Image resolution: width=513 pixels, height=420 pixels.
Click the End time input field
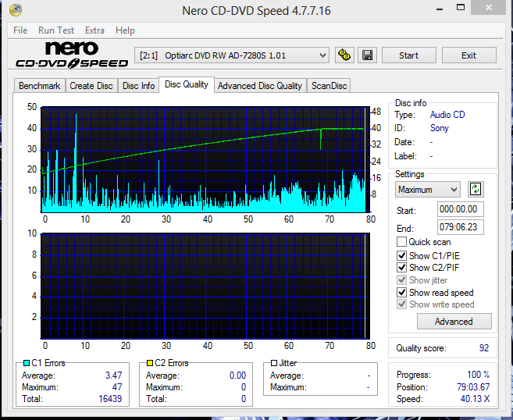[461, 227]
